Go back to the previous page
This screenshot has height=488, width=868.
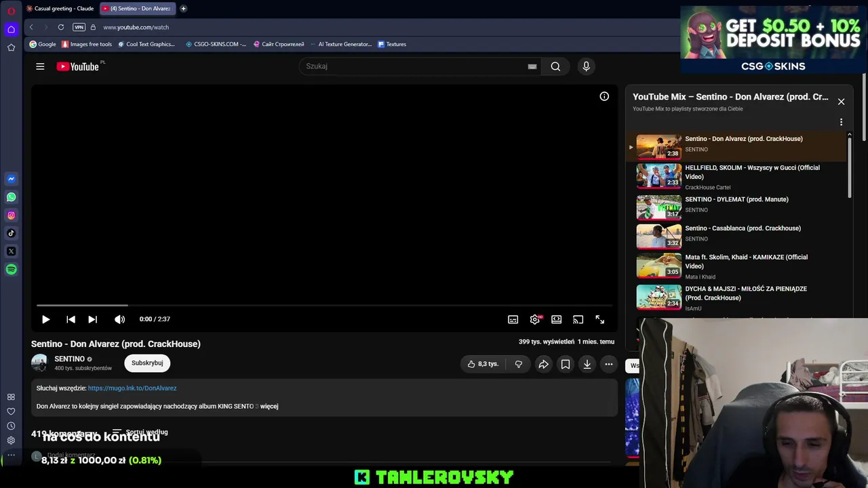pos(31,27)
